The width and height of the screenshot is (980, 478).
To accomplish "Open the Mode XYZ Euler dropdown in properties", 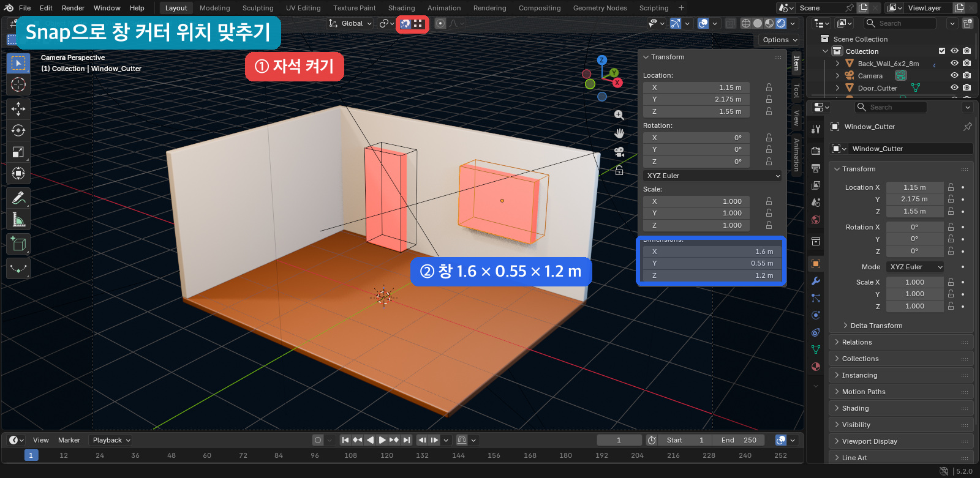I will (916, 267).
